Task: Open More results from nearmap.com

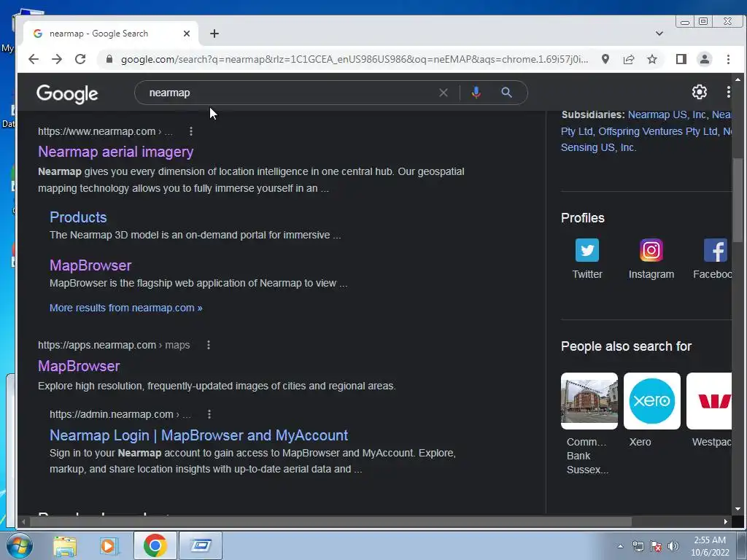Action: tap(125, 308)
